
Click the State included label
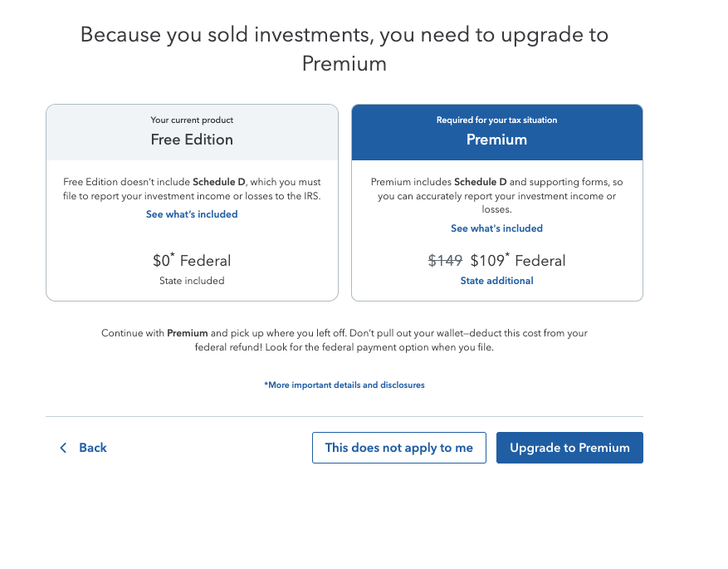click(192, 281)
